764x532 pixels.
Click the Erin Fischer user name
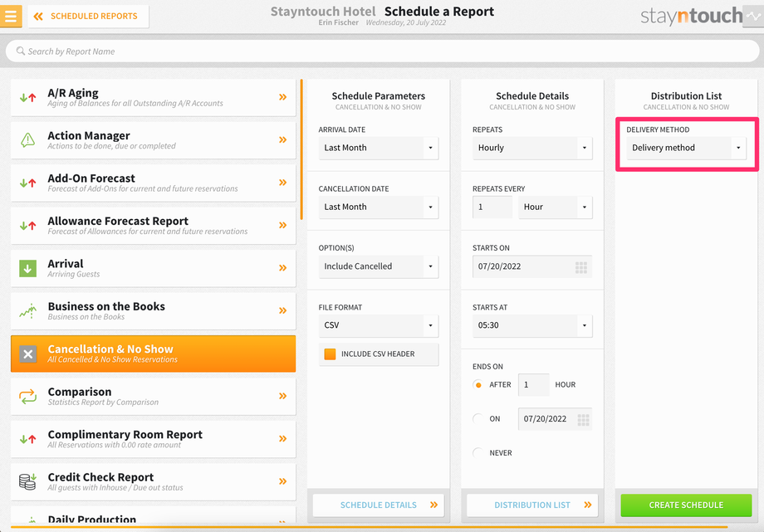338,22
